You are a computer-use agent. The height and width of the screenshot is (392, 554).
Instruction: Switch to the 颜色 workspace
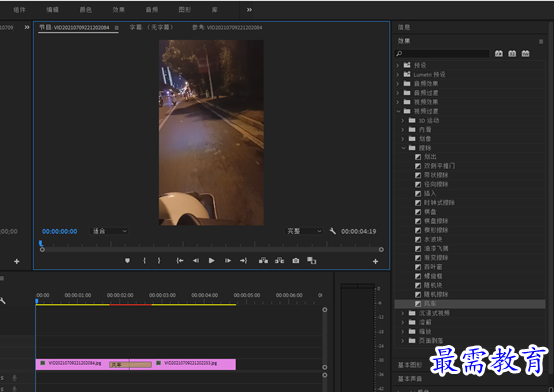coord(86,10)
